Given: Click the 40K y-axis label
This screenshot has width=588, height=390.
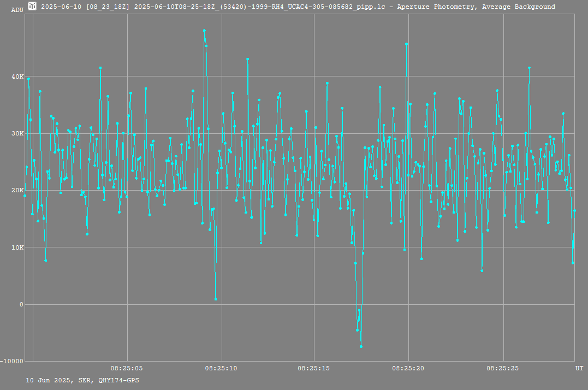Looking at the screenshot, I should coord(17,76).
